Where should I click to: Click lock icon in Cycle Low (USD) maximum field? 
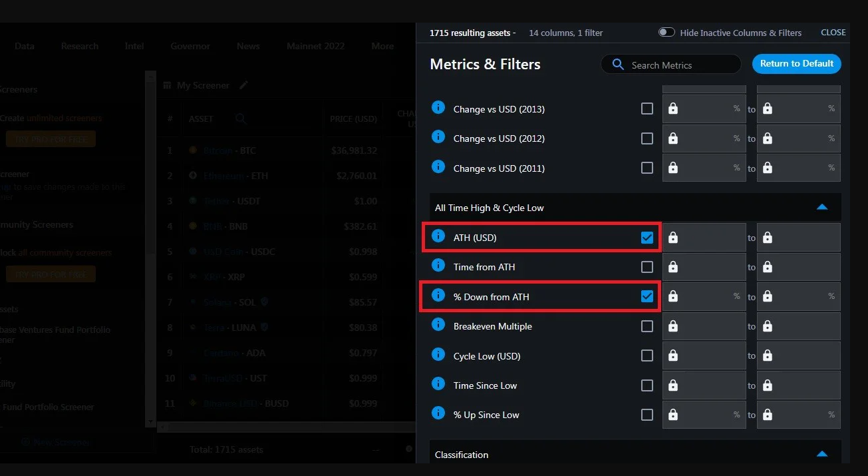coord(768,356)
